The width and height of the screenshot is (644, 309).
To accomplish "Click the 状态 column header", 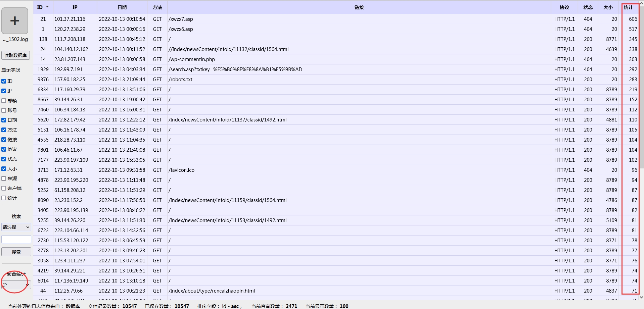I will point(588,7).
